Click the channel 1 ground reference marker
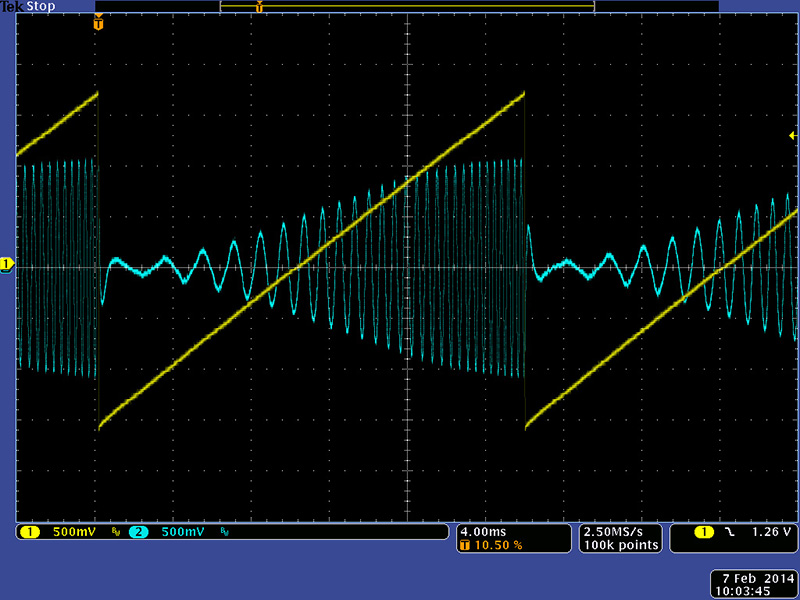Viewport: 800px width, 600px height. coord(7,264)
